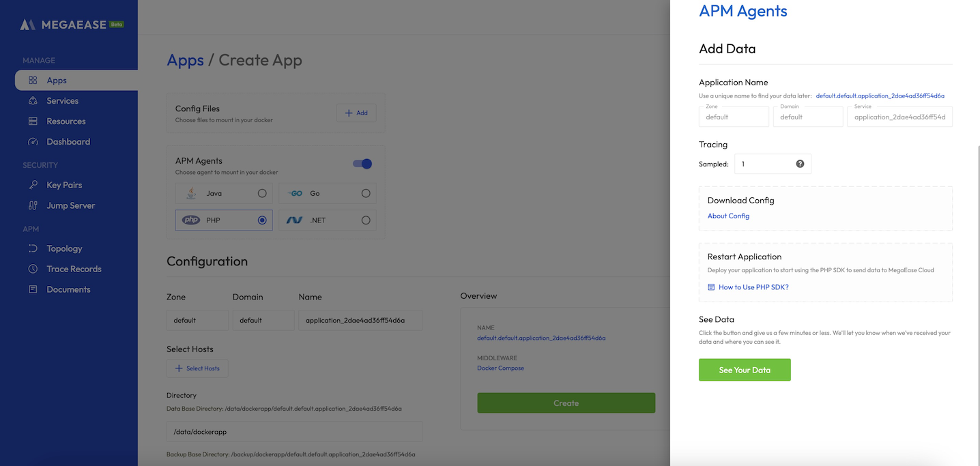Image resolution: width=980 pixels, height=466 pixels.
Task: Open the How to Use PHP SDK link
Action: point(753,287)
